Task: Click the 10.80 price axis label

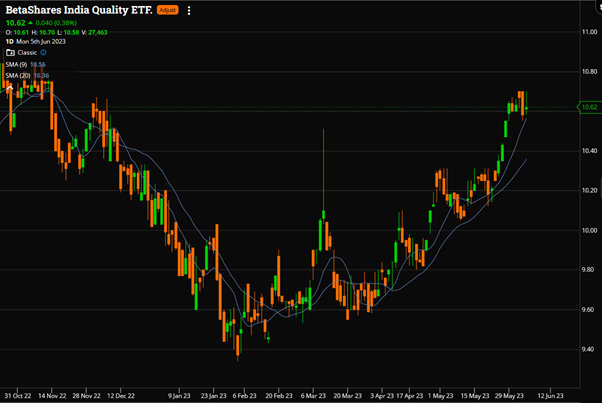Action: pos(589,71)
